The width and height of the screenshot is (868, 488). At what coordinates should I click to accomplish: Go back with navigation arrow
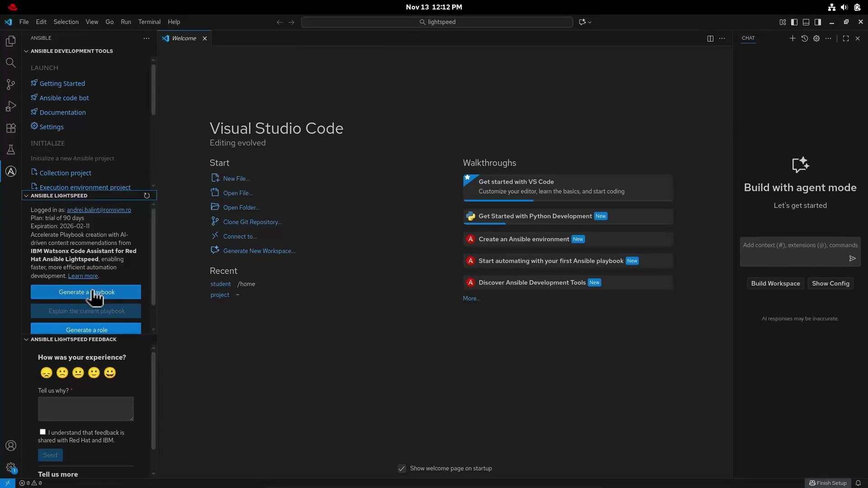tap(279, 22)
